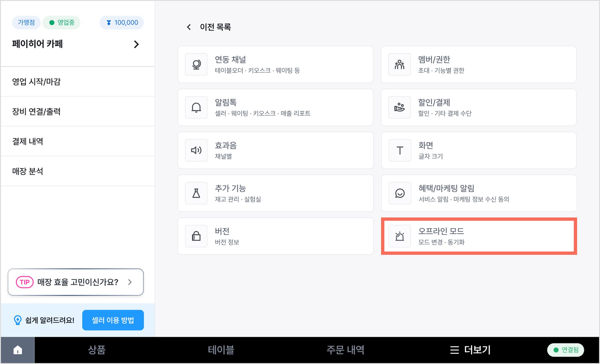The height and width of the screenshot is (364, 600).
Task: Click the 버전 bag icon
Action: pyautogui.click(x=196, y=236)
